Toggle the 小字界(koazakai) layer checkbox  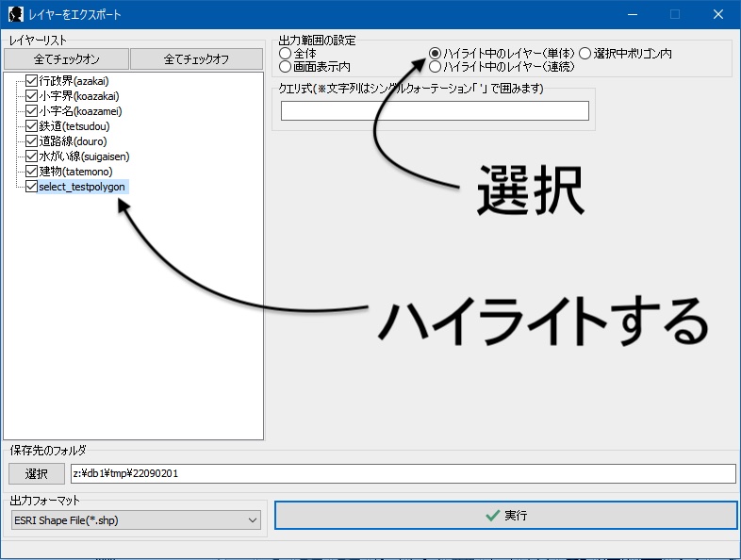coord(31,96)
